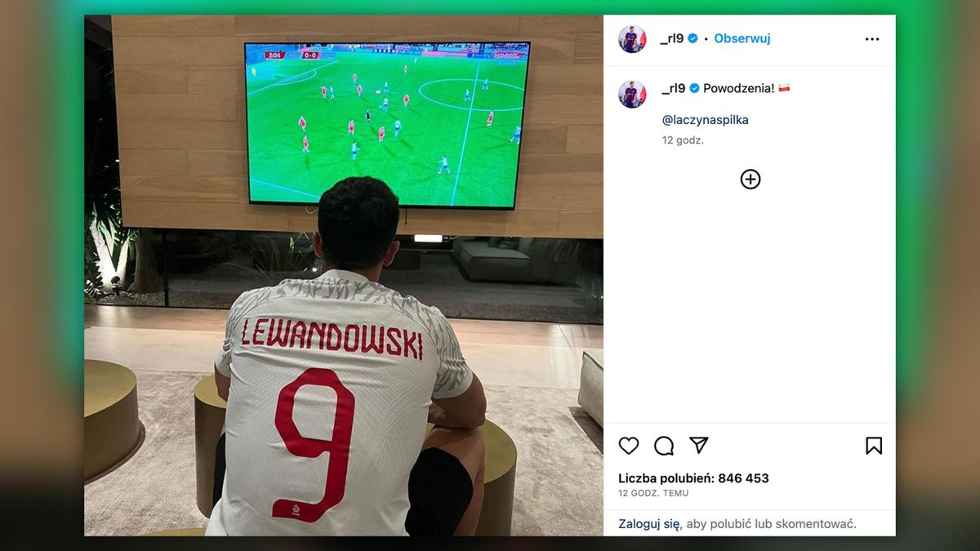Open the @laczynaspilka mention link
The width and height of the screenshot is (980, 551).
click(706, 120)
